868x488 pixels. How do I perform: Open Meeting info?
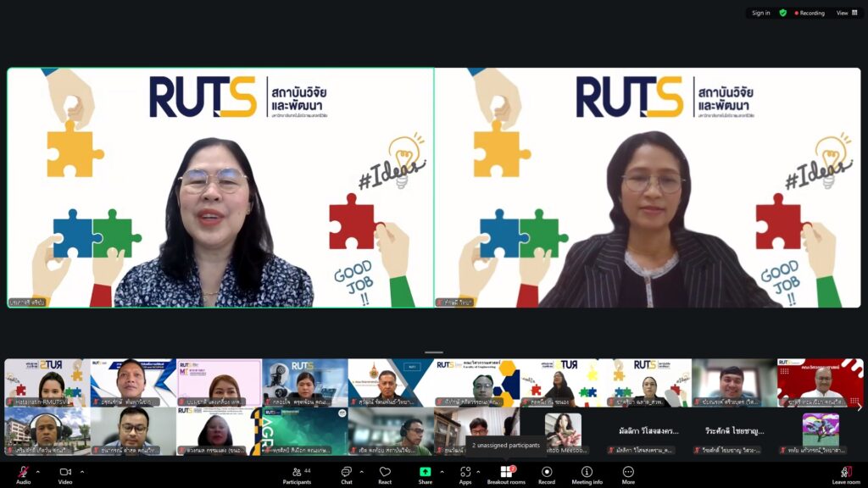pyautogui.click(x=587, y=474)
